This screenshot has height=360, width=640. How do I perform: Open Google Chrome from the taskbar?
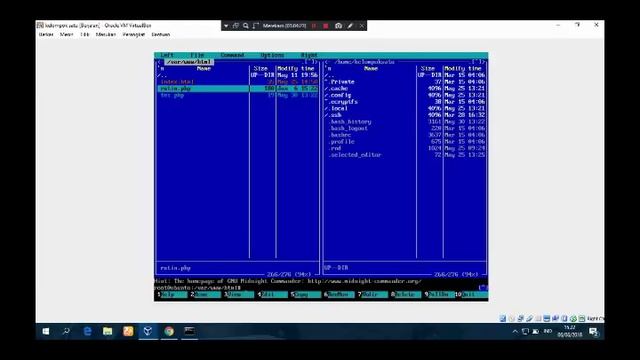pos(169,331)
